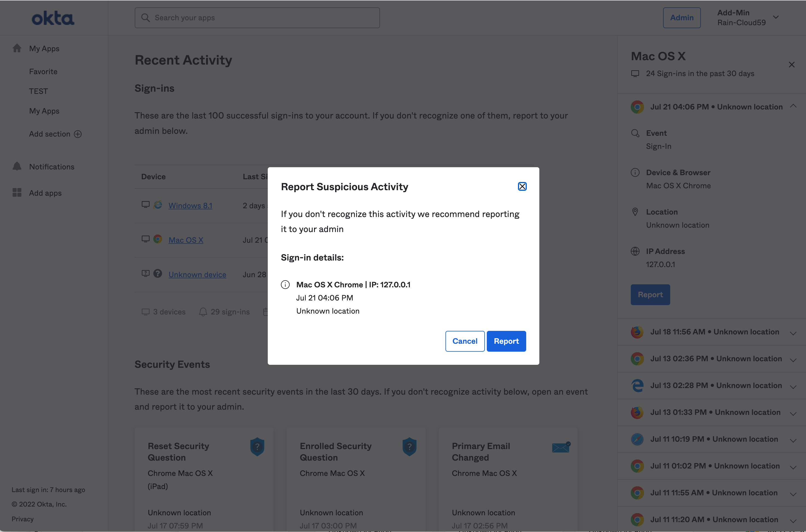
Task: Expand the Jul 13 02:28 PM sign-in
Action: (793, 386)
